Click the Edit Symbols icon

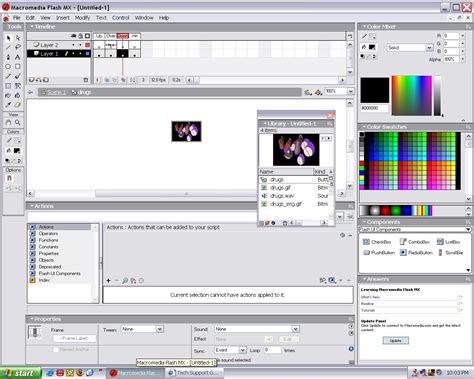[x=318, y=92]
